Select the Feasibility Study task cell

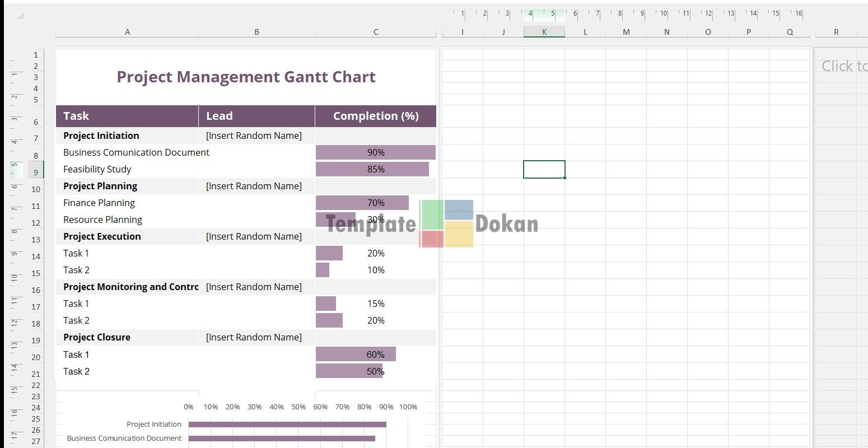(x=127, y=169)
